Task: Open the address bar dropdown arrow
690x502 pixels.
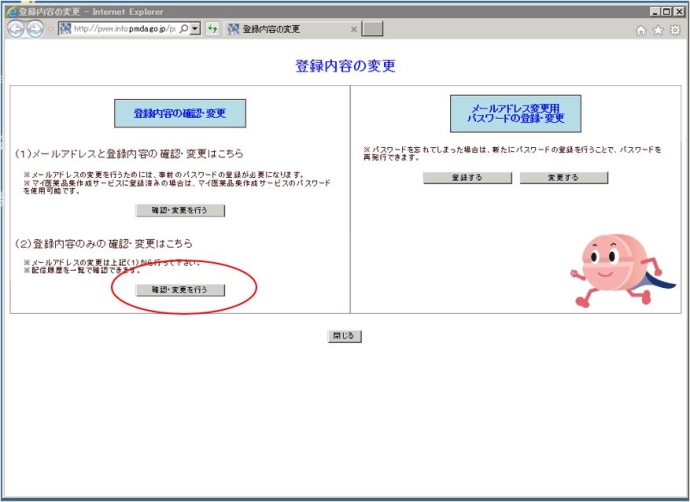Action: 195,29
